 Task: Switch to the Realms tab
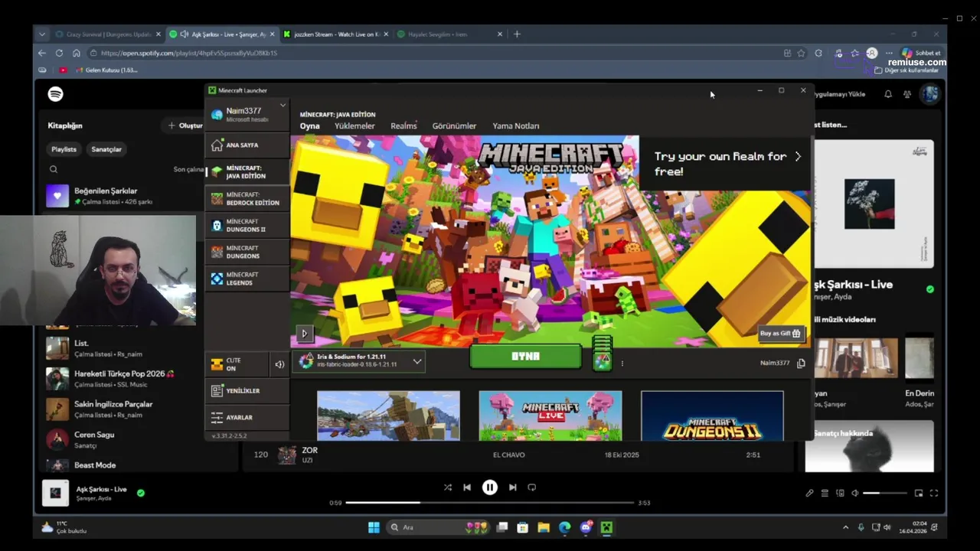point(403,126)
